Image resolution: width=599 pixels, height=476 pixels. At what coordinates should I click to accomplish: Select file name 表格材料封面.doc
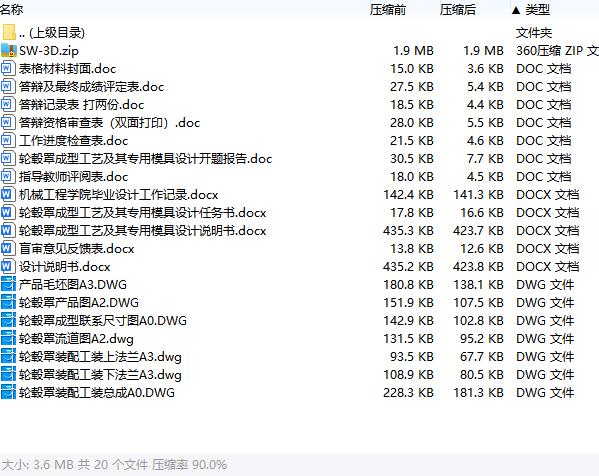click(x=67, y=69)
